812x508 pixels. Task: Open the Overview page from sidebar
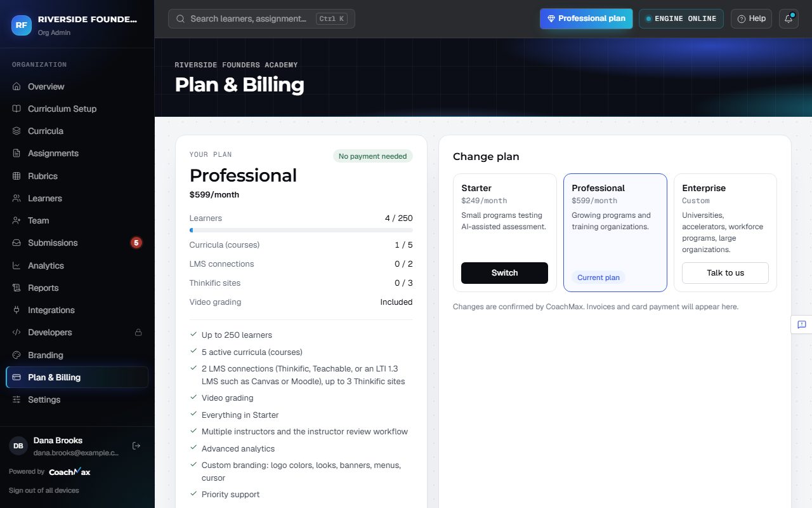coord(77,86)
